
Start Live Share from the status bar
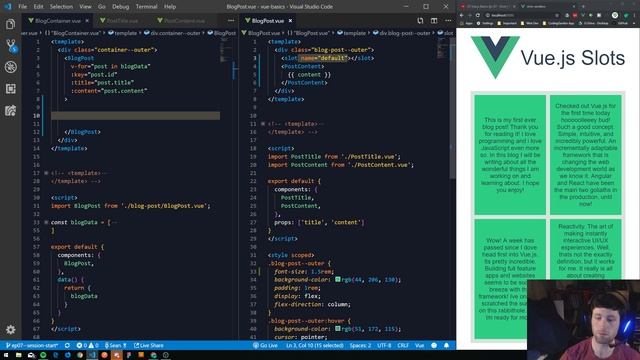(149, 345)
